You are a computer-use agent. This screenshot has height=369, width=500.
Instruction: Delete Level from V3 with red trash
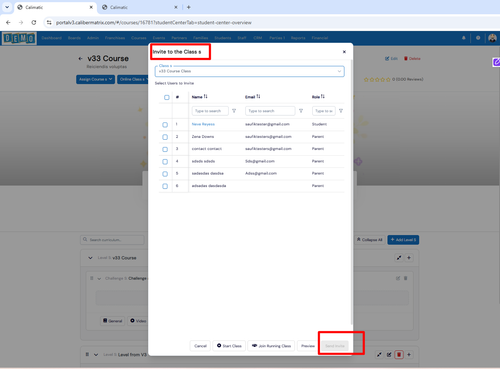(399, 355)
